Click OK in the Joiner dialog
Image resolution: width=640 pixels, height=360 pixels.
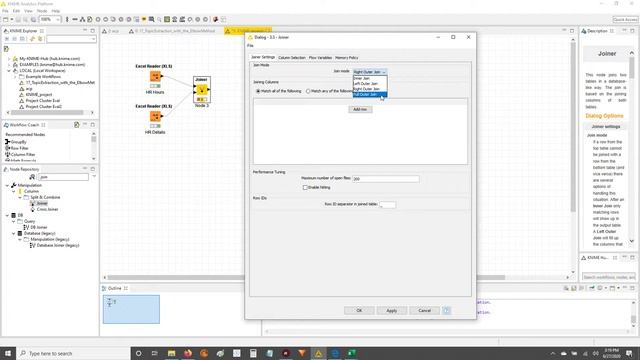[x=359, y=311]
